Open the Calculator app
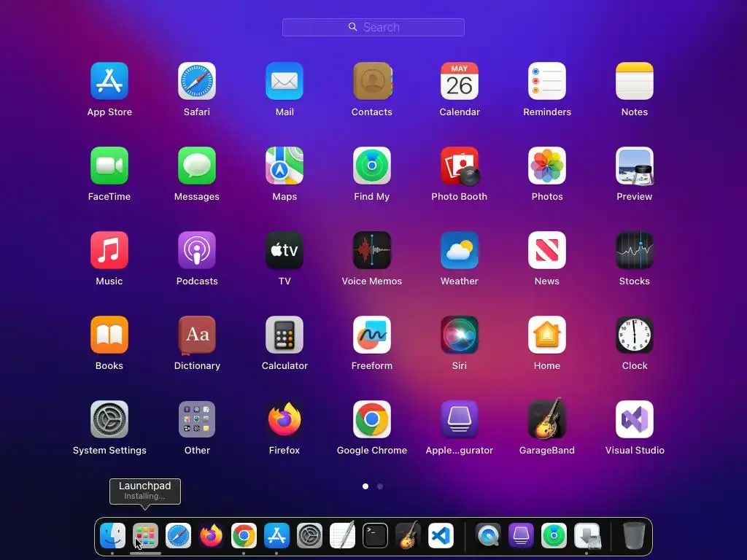This screenshot has width=747, height=560. tap(285, 335)
